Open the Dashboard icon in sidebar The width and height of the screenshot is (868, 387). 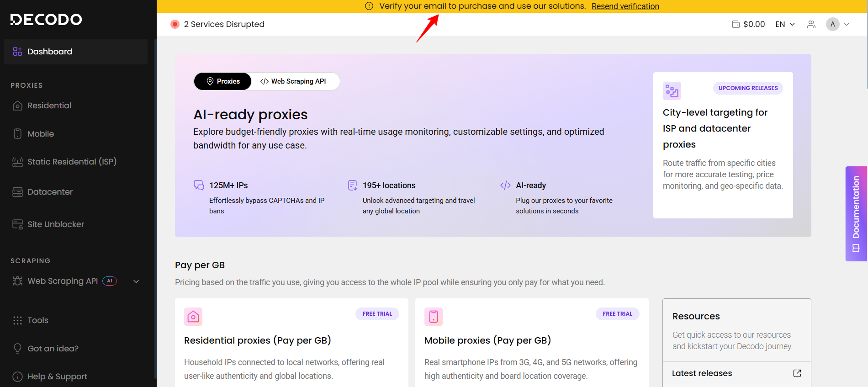click(17, 52)
